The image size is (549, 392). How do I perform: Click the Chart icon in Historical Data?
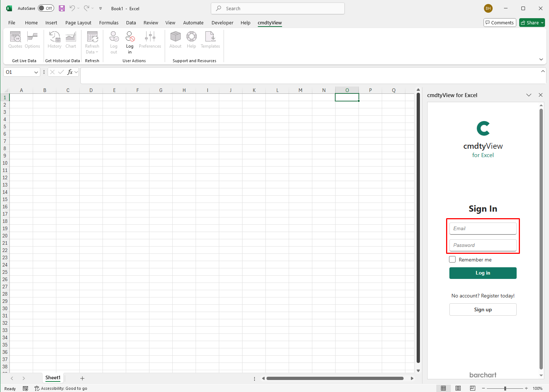coord(71,40)
